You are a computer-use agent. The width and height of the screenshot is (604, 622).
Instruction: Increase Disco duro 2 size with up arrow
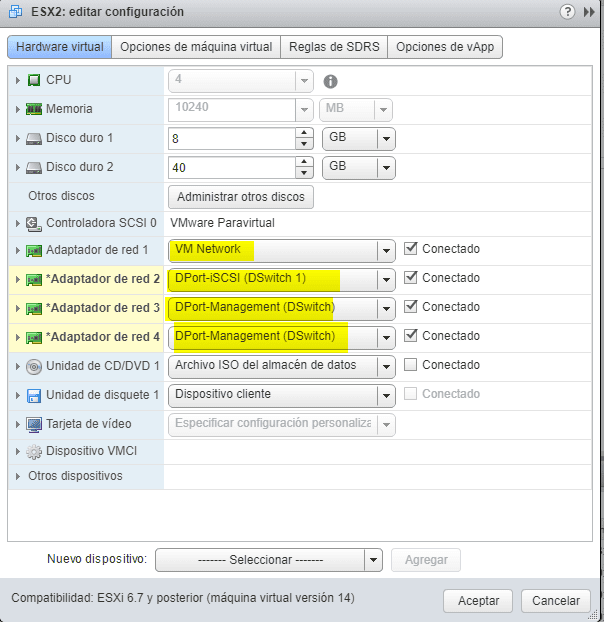click(304, 162)
